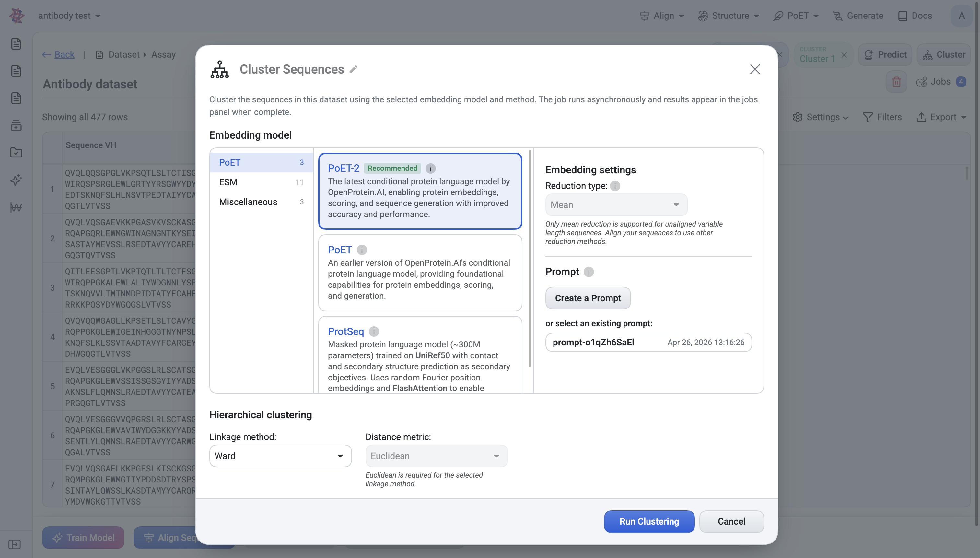Click sequence table row 1
This screenshot has width=980, height=558.
tap(119, 189)
